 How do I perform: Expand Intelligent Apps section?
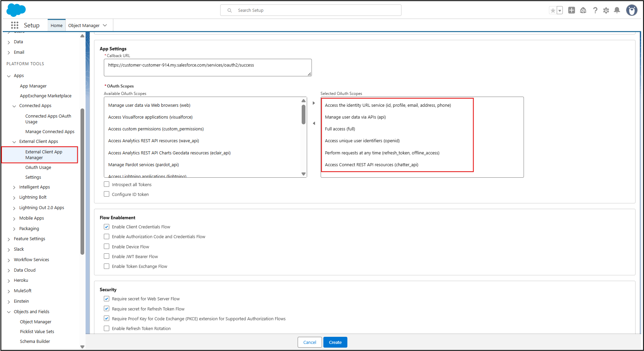pyautogui.click(x=14, y=187)
